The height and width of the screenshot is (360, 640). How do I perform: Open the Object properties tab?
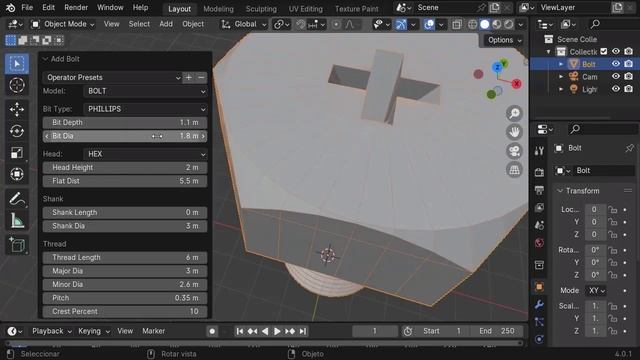[539, 287]
